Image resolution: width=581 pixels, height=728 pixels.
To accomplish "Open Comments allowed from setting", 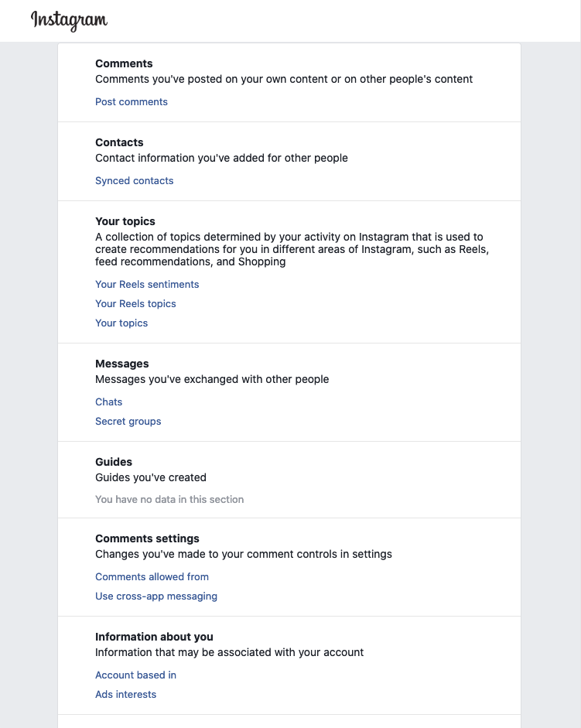I will click(152, 577).
